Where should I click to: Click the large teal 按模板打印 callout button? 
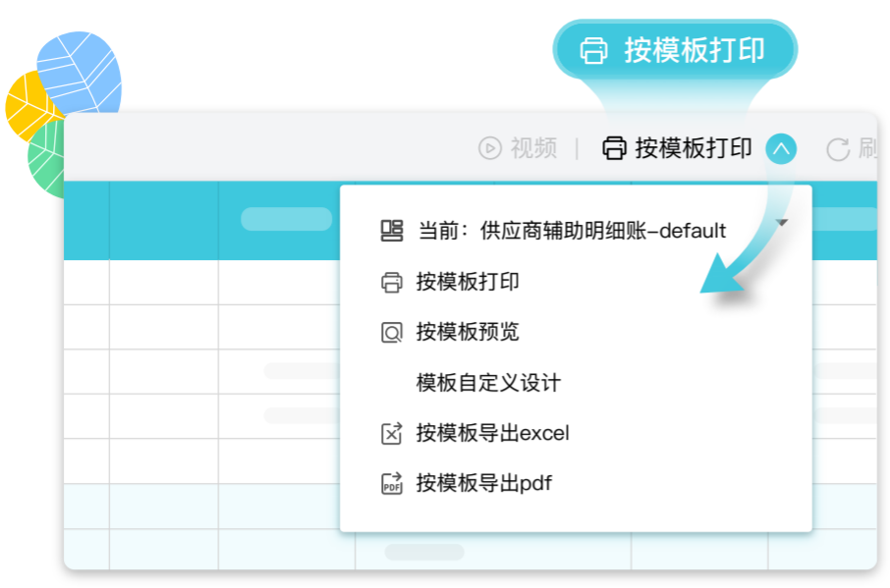(676, 50)
